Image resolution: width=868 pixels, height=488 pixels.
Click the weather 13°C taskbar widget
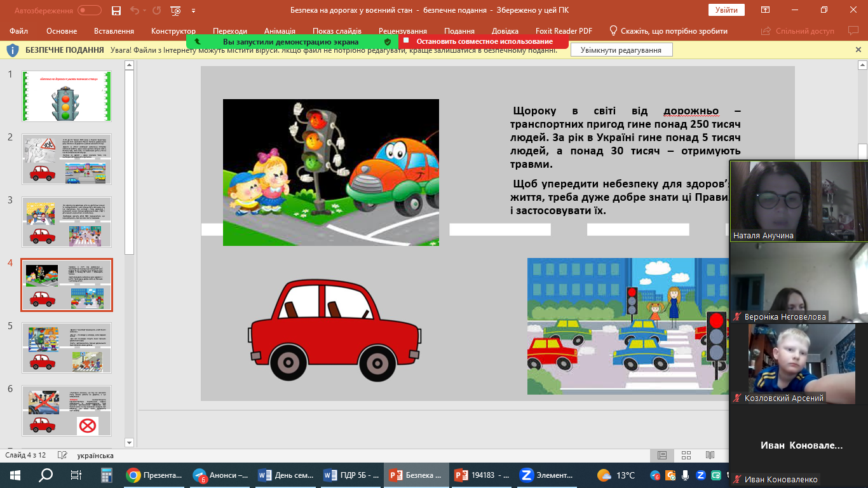616,475
